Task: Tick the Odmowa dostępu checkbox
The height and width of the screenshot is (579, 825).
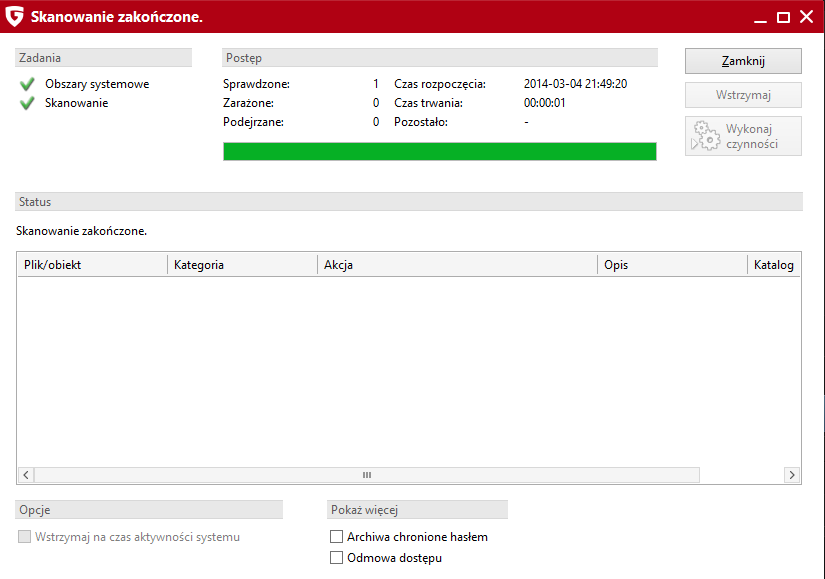Action: point(336,557)
